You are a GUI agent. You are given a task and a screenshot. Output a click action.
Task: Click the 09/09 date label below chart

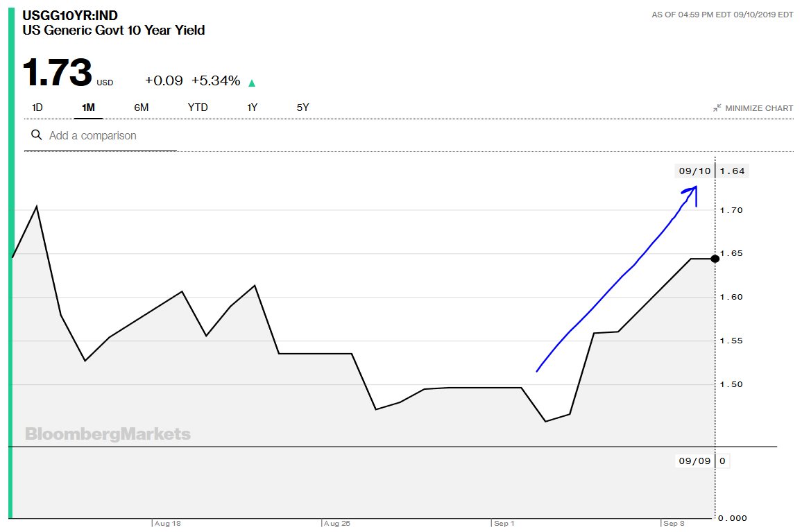[x=694, y=461]
